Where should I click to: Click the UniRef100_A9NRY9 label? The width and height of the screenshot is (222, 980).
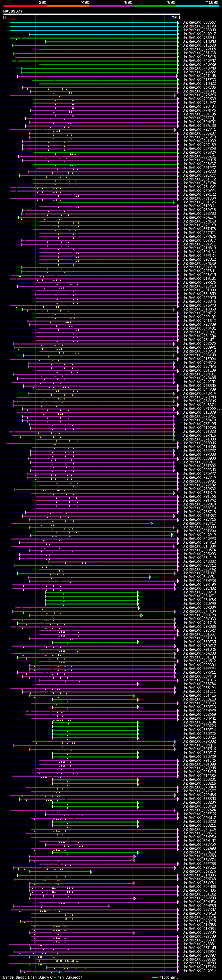[x=199, y=710]
